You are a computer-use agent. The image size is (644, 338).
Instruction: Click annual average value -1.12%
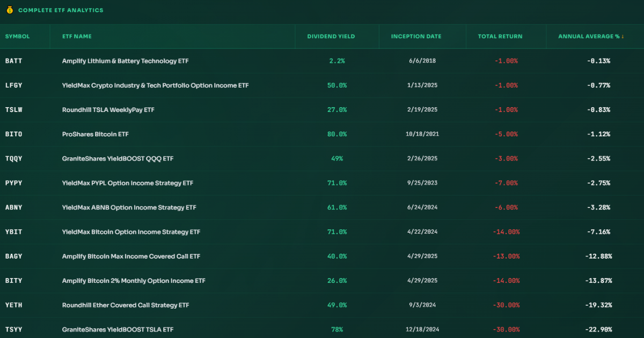pos(598,134)
